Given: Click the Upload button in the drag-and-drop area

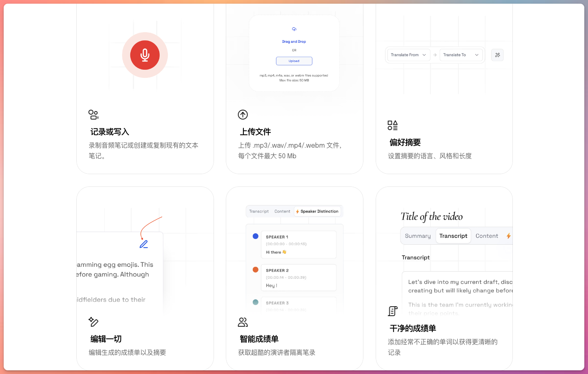Looking at the screenshot, I should click(x=294, y=61).
